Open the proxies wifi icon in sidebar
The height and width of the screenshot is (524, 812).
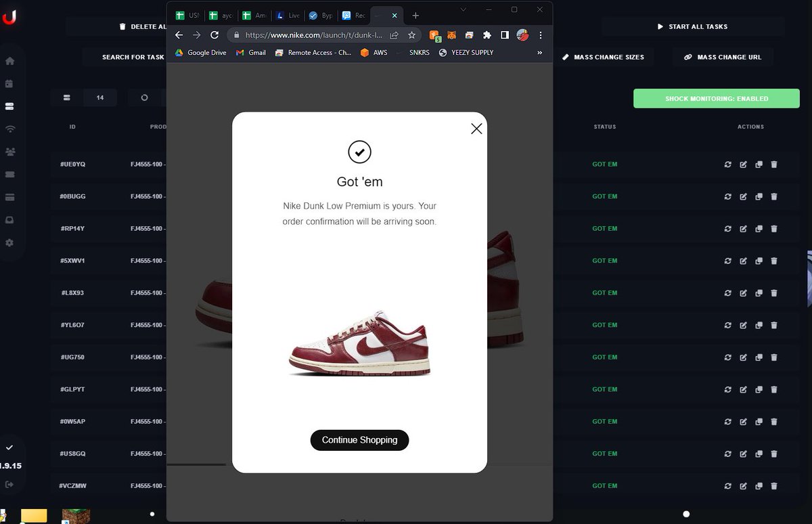click(x=9, y=129)
